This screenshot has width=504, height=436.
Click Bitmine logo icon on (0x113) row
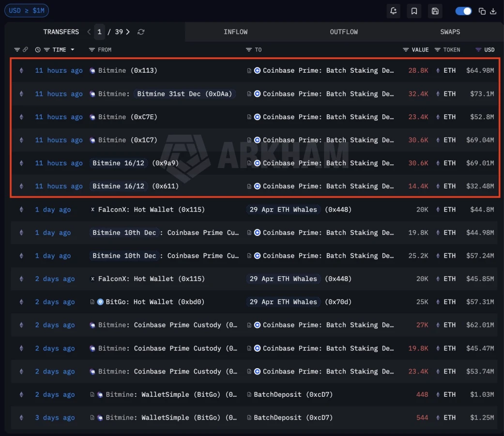click(92, 71)
